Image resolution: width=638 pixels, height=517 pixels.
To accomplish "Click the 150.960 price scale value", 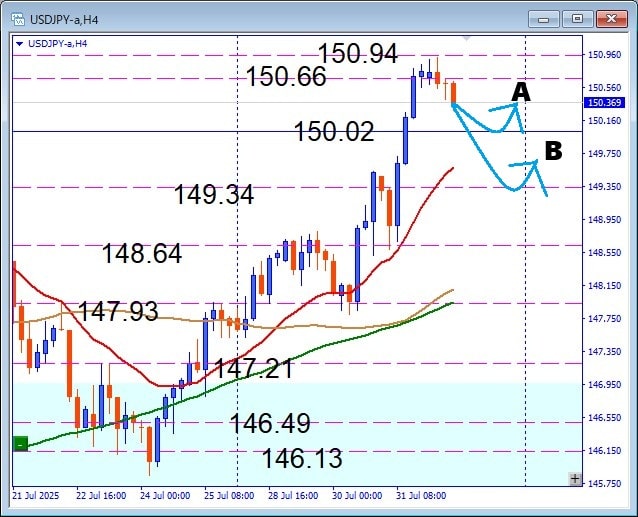I will (x=605, y=55).
